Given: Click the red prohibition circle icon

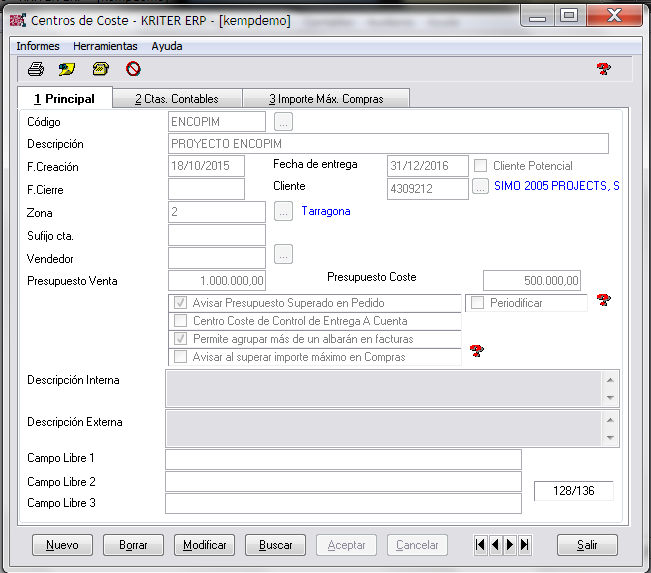Looking at the screenshot, I should pyautogui.click(x=133, y=69).
